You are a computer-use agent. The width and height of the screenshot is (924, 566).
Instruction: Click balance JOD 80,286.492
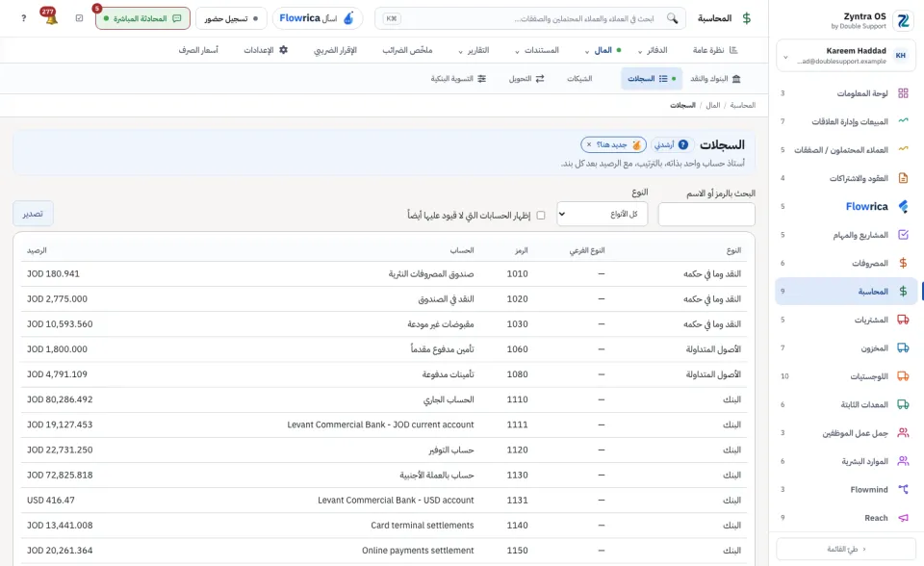60,399
